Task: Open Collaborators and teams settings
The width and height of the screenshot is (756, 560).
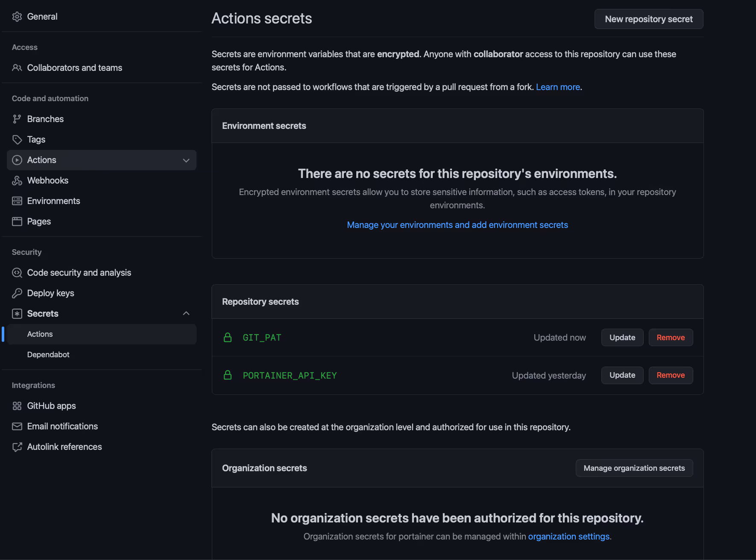Action: pos(102,68)
